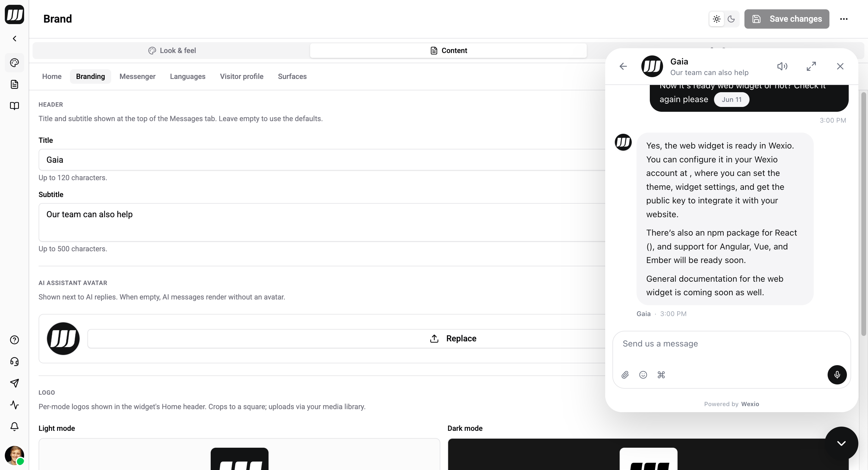Switch to dark mode moon toggle
Screen dimensions: 868x470
point(731,19)
